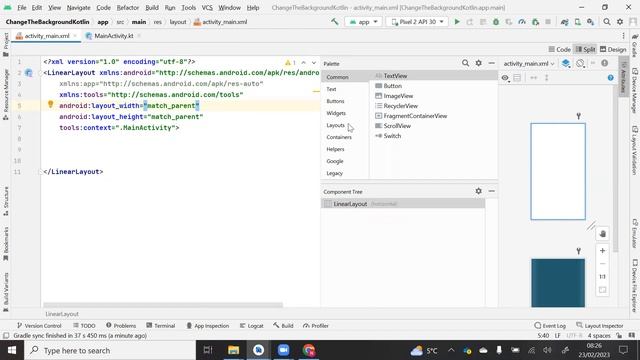Screen dimensions: 640x360
Task: Open Component Tree settings gear
Action: coord(478,191)
